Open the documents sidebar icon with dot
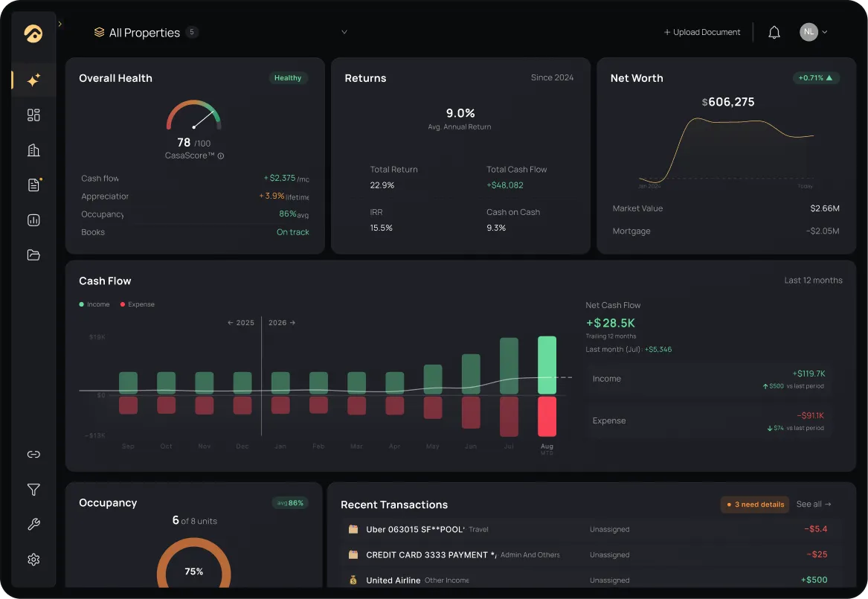This screenshot has width=868, height=599. [x=33, y=185]
